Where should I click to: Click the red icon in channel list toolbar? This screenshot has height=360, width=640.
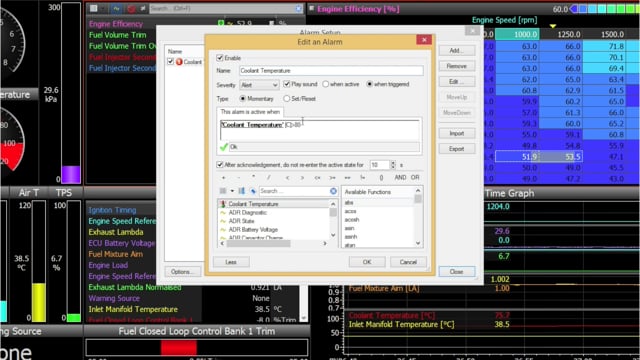(131, 9)
